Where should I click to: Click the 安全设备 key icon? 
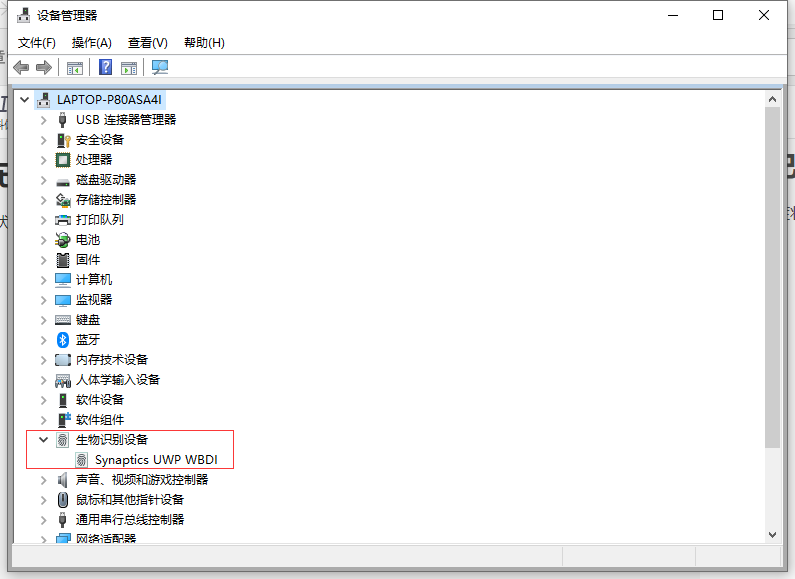pyautogui.click(x=63, y=140)
